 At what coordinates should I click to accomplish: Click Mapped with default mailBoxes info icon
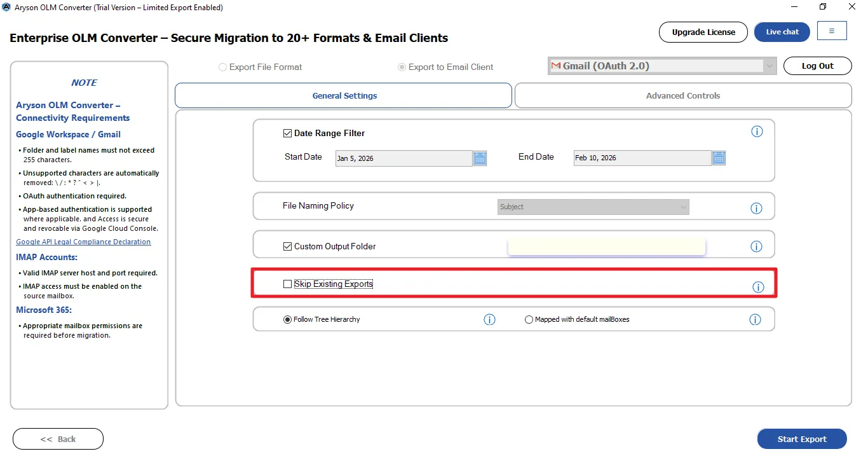tap(755, 320)
